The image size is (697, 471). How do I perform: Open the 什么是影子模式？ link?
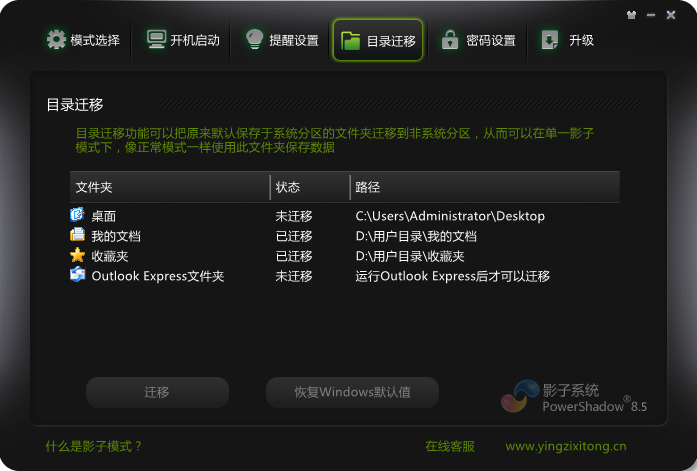pyautogui.click(x=94, y=446)
